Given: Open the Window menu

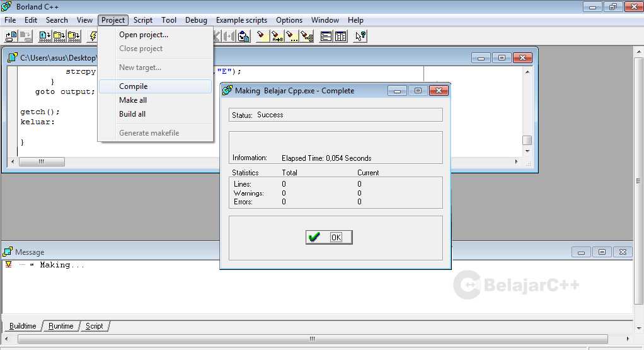Looking at the screenshot, I should tap(325, 20).
